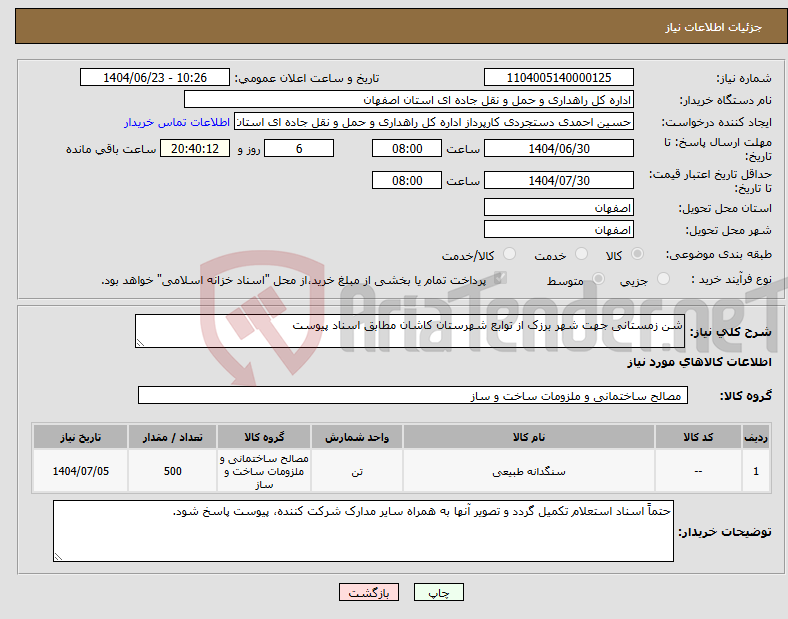788x619 pixels.
Task: Click the need date cell 1404/07/05
Action: [x=80, y=471]
